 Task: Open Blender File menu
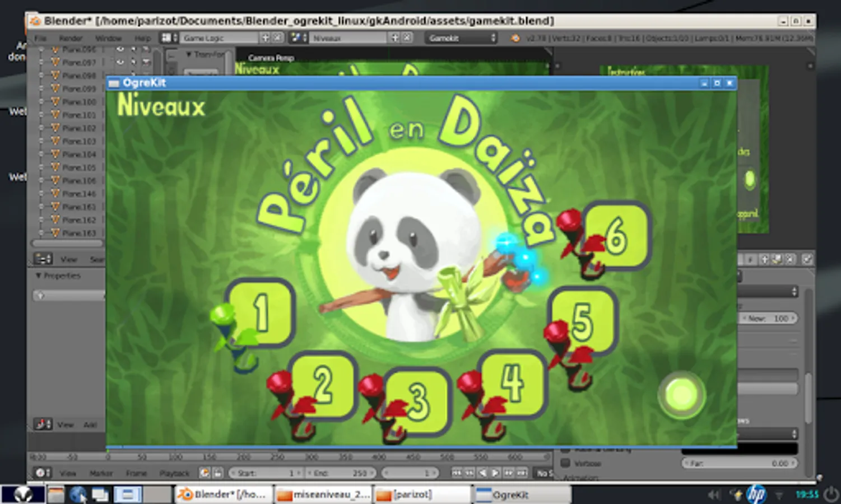click(x=40, y=38)
